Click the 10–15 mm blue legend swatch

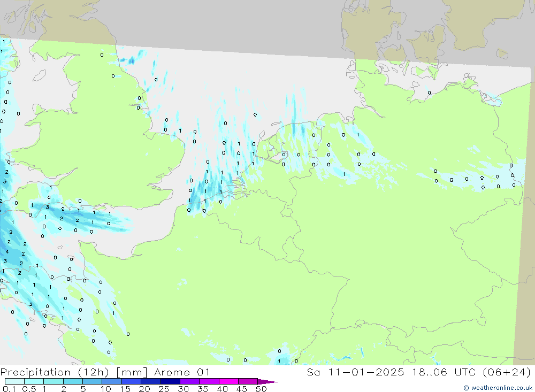point(112,381)
